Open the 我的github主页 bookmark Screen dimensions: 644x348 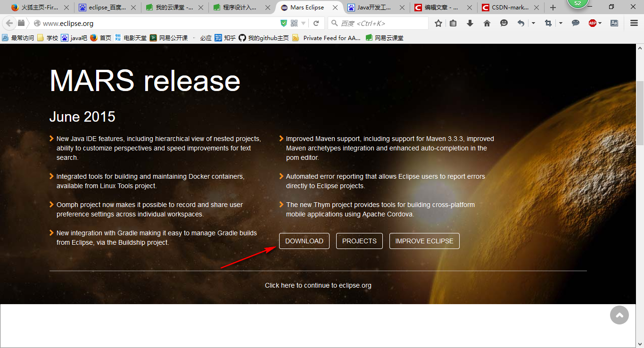click(x=264, y=38)
